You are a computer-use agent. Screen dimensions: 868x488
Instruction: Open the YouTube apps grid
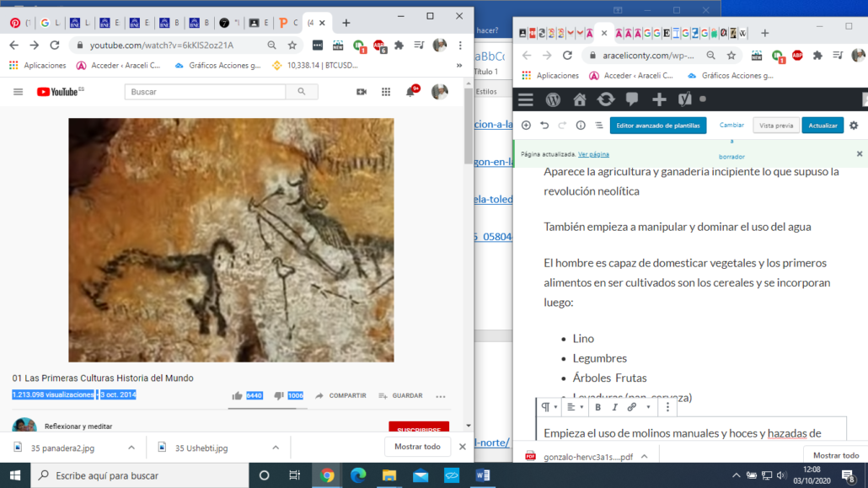coord(386,92)
